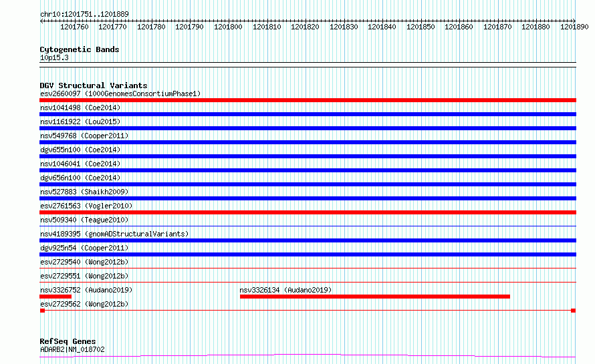Select the blue nsv1046041 variant bar
Screen dimensions: 595x364
[308, 170]
